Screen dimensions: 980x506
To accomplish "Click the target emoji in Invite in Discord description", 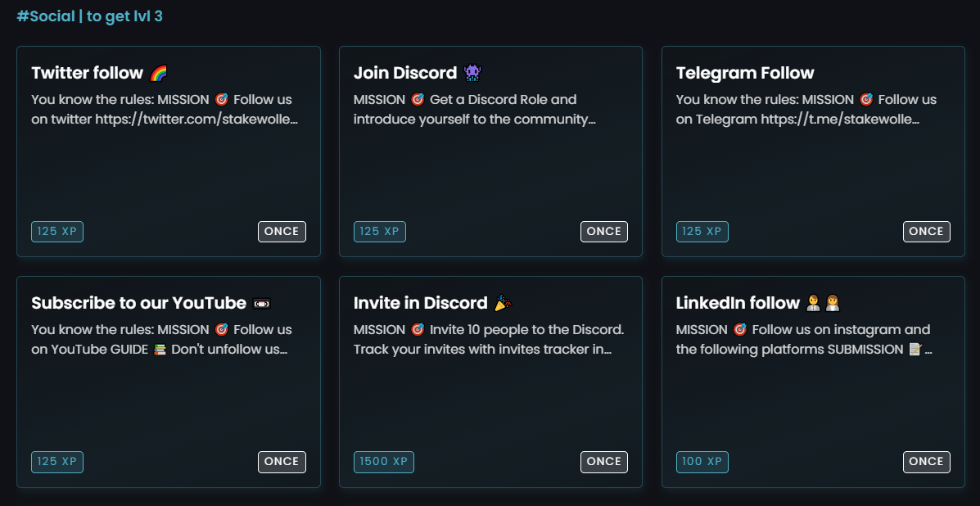I will 418,329.
